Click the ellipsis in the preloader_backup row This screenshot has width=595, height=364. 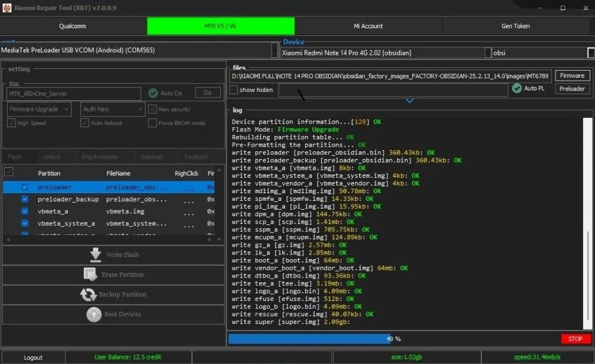pyautogui.click(x=189, y=201)
